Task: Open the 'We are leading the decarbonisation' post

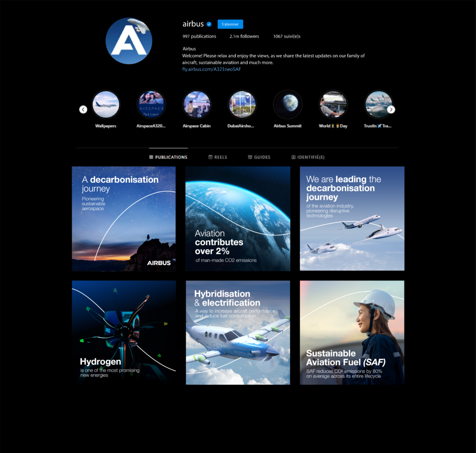Action: pos(352,219)
